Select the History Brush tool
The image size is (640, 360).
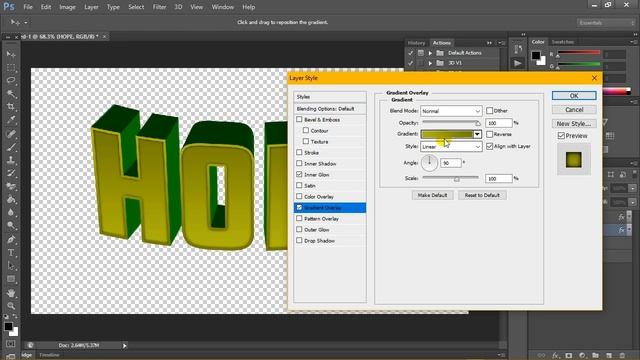tap(11, 173)
